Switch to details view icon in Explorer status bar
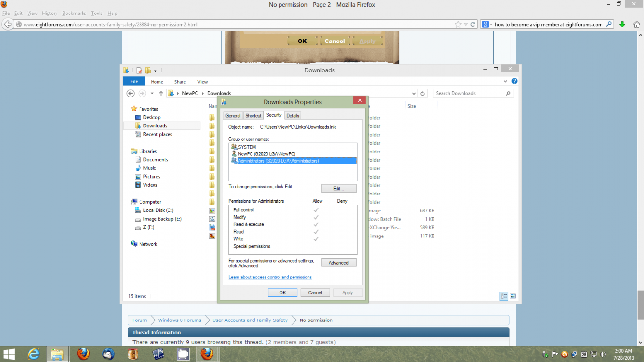 click(504, 296)
